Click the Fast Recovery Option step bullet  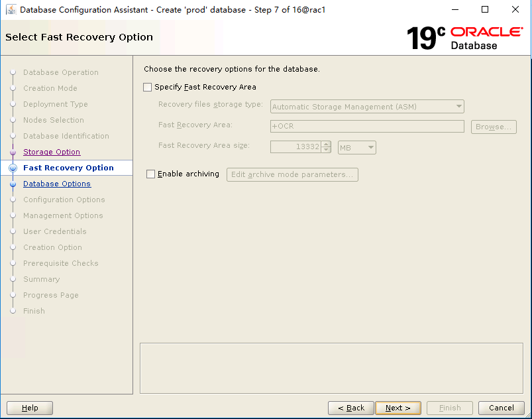point(13,168)
